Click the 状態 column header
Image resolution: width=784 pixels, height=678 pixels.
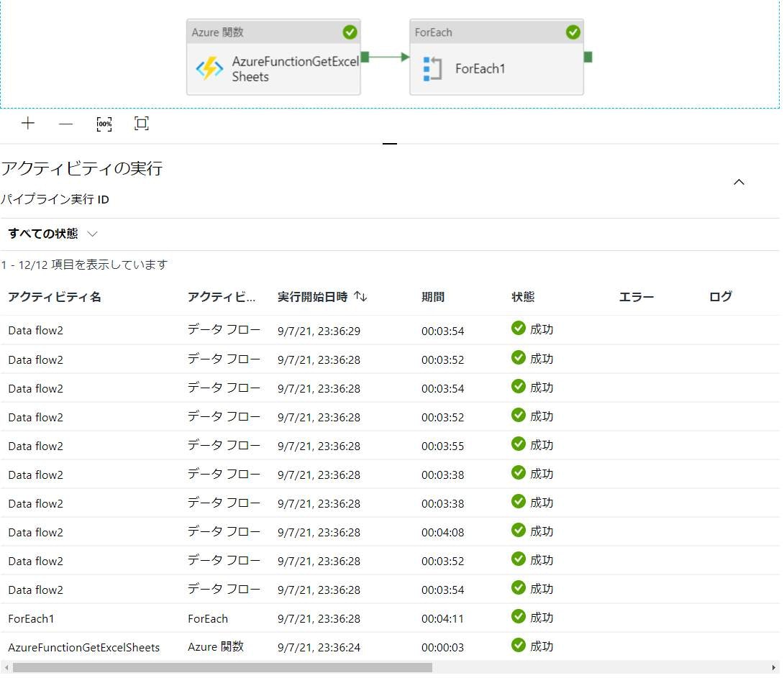523,297
